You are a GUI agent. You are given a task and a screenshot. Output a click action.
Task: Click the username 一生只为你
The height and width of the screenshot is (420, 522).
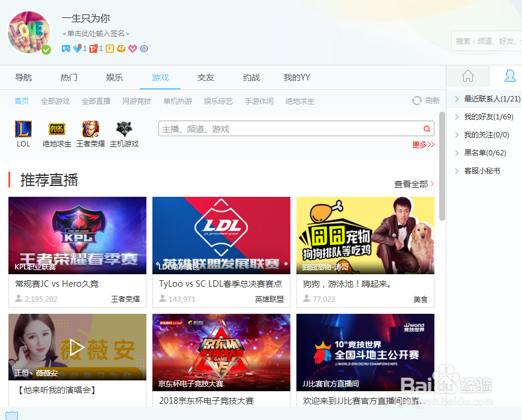pos(86,19)
